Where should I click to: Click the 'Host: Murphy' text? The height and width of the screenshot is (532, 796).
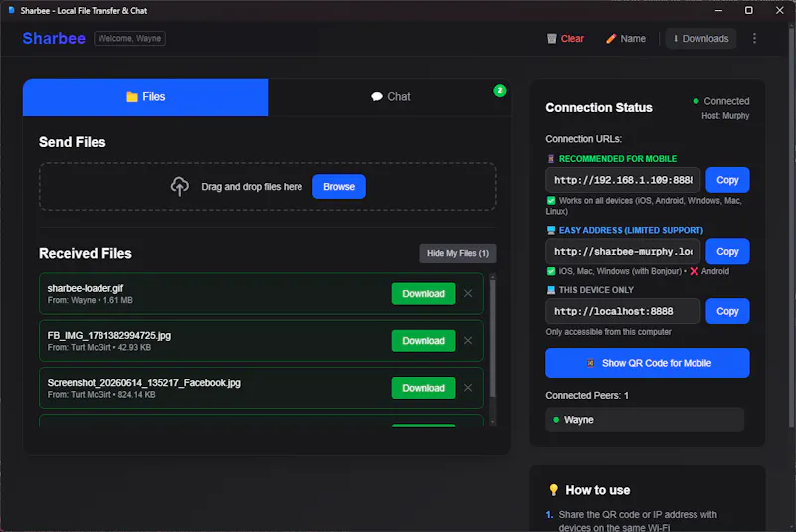[x=725, y=116]
